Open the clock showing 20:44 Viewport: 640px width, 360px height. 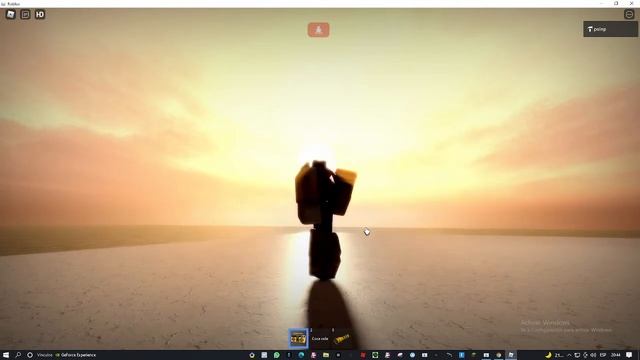coord(616,355)
